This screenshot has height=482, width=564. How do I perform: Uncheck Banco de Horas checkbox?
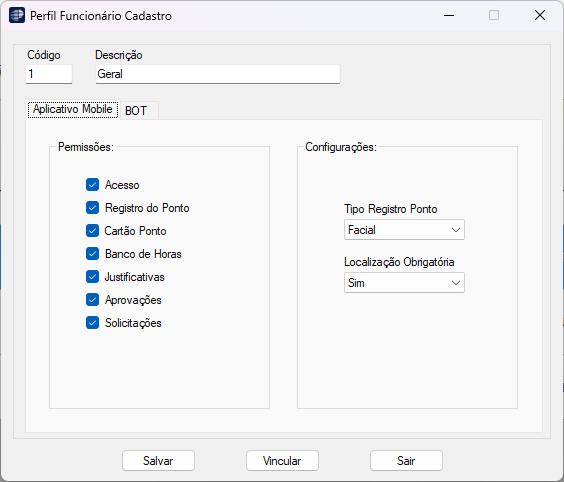click(x=92, y=254)
